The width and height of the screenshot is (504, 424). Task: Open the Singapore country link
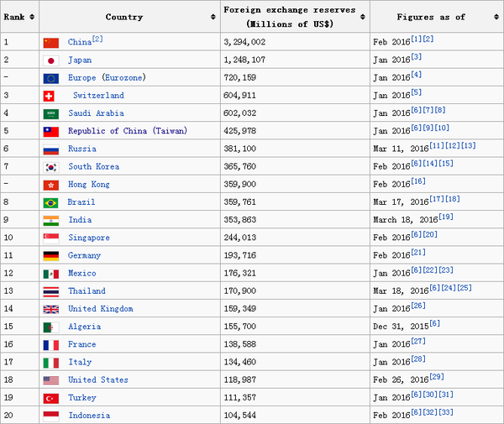click(x=89, y=238)
